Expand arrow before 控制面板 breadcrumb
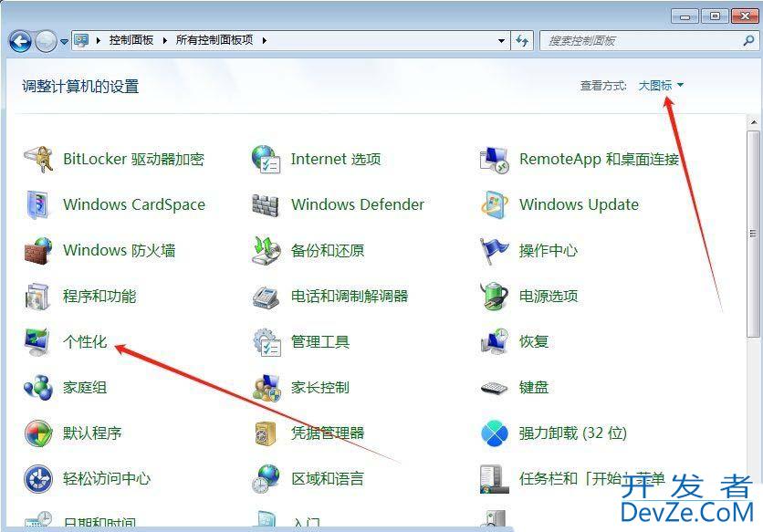Screen dimensions: 763x532 (x=99, y=40)
